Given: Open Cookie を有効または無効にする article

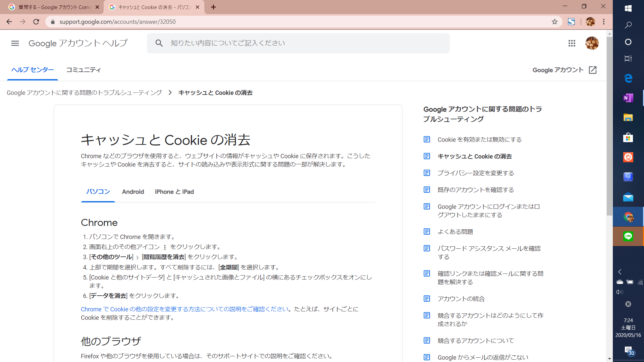Looking at the screenshot, I should 480,140.
